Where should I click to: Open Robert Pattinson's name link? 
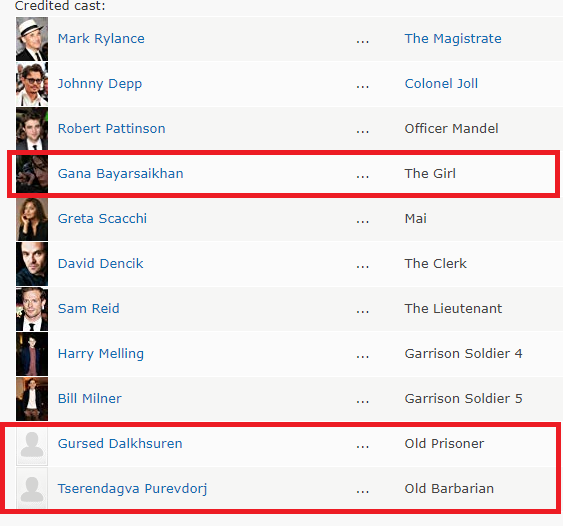tap(111, 129)
